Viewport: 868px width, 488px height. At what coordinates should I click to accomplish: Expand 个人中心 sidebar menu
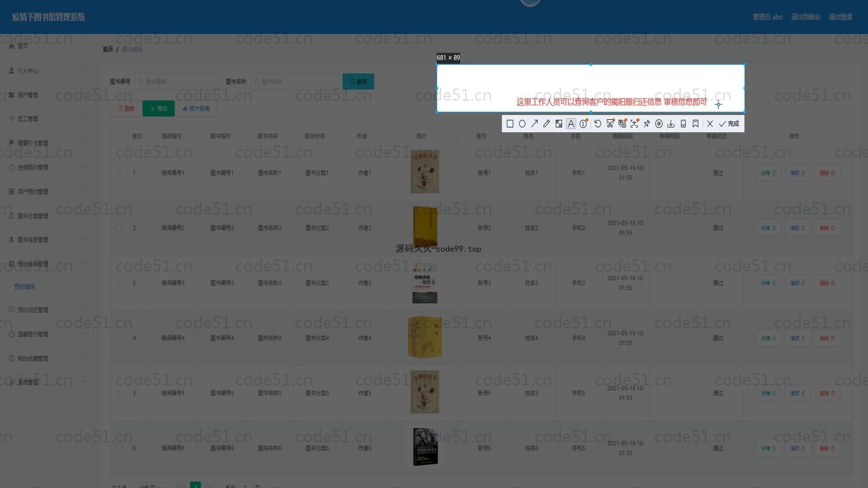pyautogui.click(x=47, y=71)
